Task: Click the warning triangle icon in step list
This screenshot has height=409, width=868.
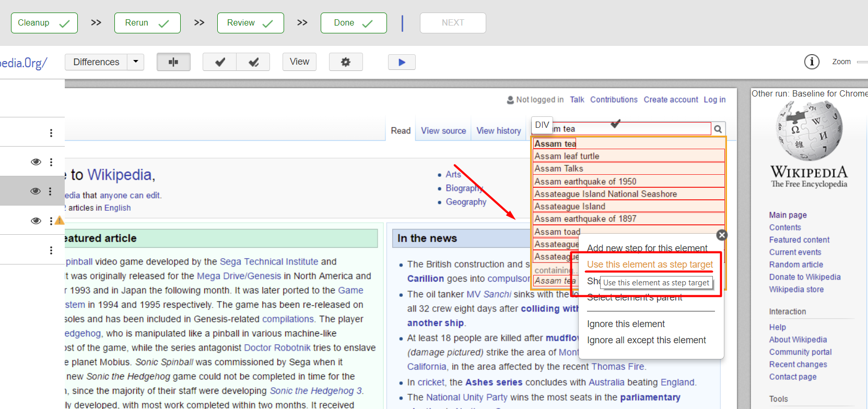Action: point(60,220)
